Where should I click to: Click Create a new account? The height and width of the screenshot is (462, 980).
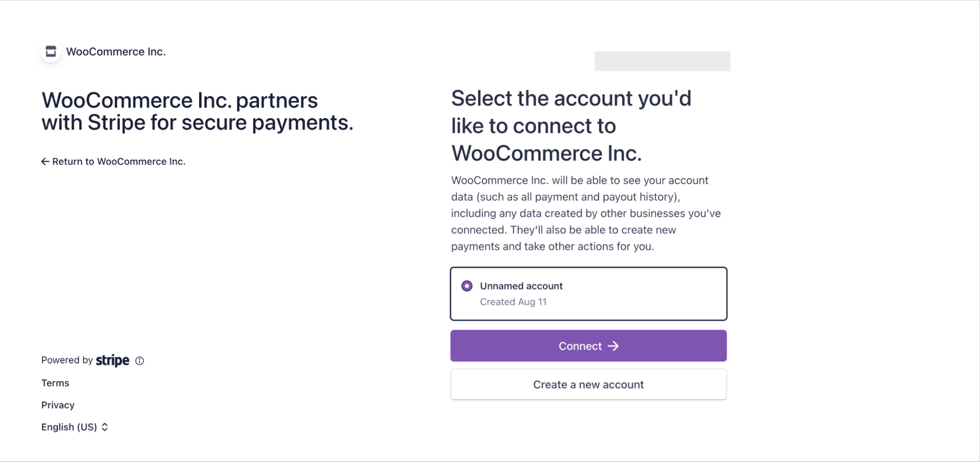[588, 384]
